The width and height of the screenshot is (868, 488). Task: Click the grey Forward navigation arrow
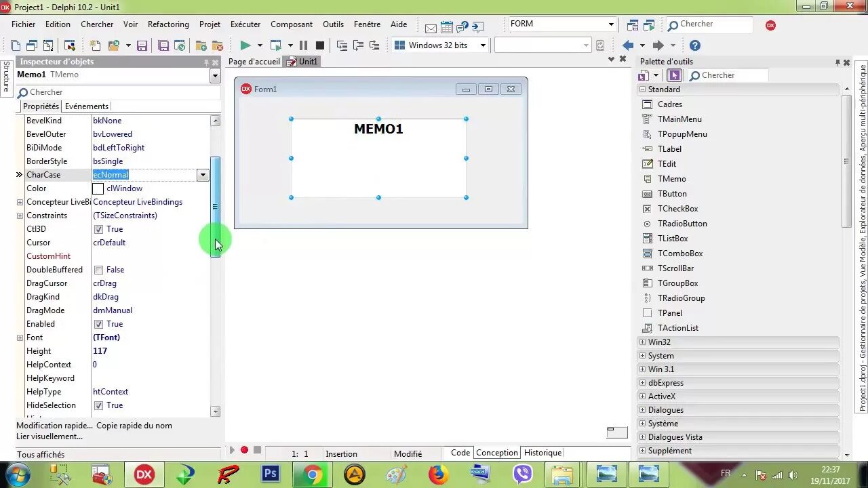point(658,45)
